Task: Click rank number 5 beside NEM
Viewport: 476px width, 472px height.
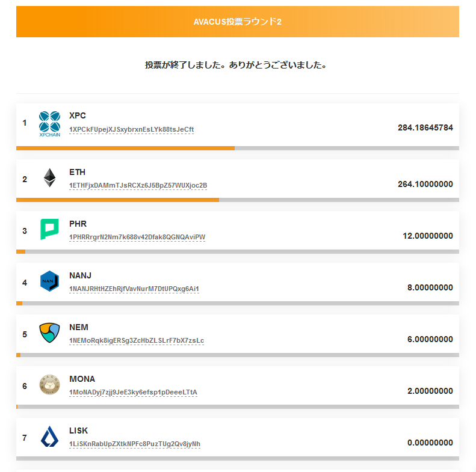Action: click(x=25, y=334)
